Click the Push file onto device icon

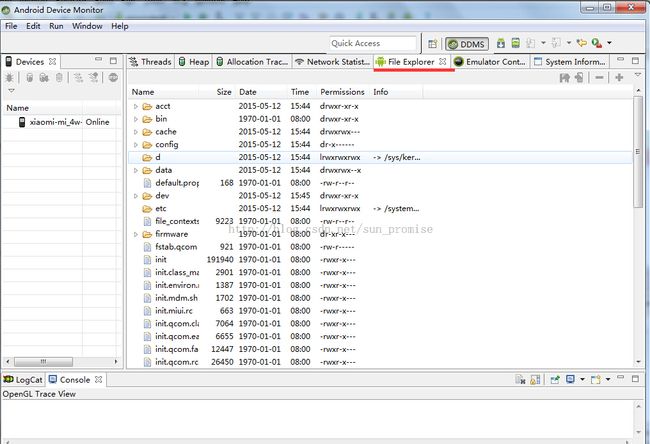(x=579, y=78)
